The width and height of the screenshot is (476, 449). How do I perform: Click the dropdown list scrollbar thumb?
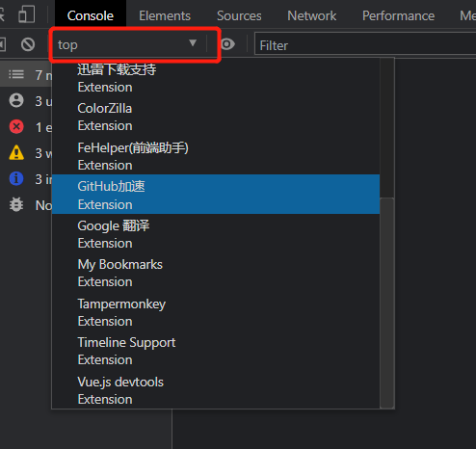(x=386, y=303)
